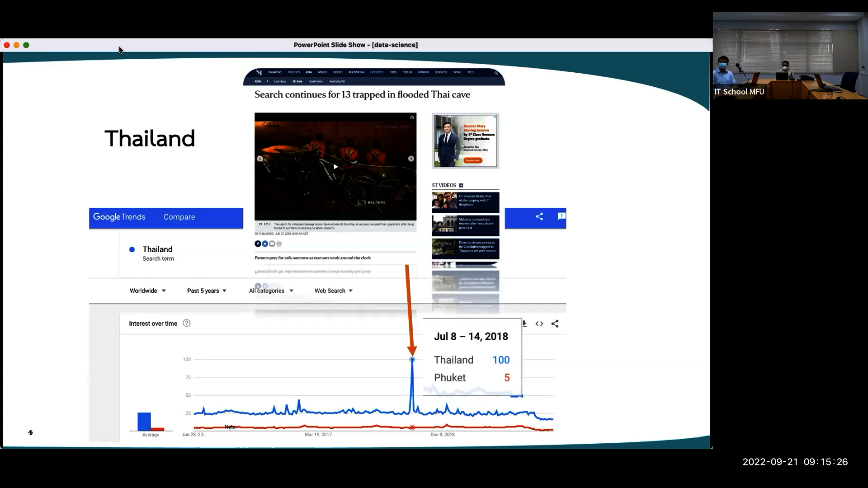Open the Sport section in news nav
868x488 pixels.
pyautogui.click(x=458, y=72)
